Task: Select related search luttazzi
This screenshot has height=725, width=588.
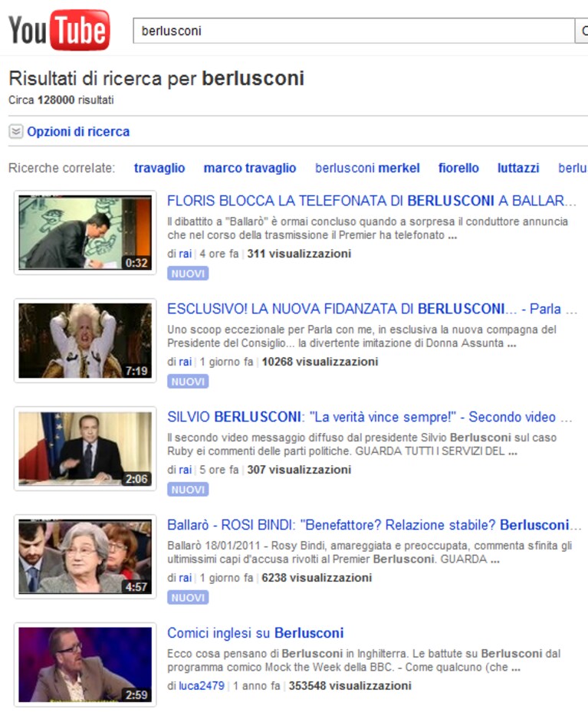Action: point(518,168)
